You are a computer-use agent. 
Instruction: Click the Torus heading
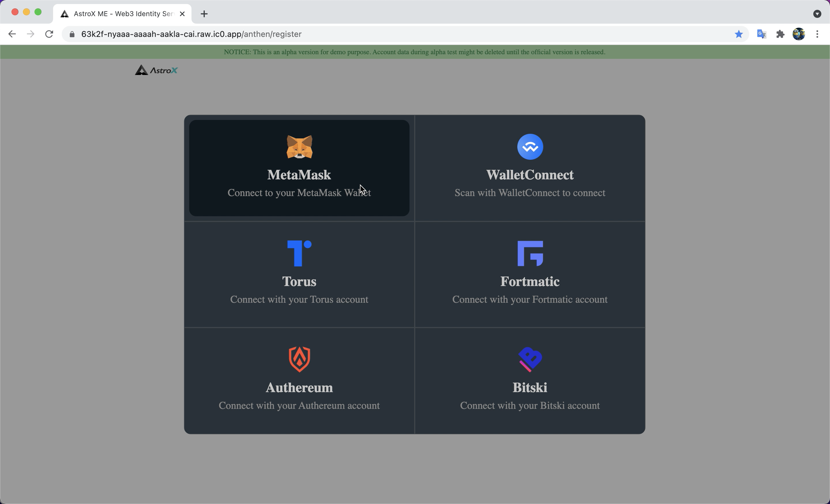coord(299,281)
